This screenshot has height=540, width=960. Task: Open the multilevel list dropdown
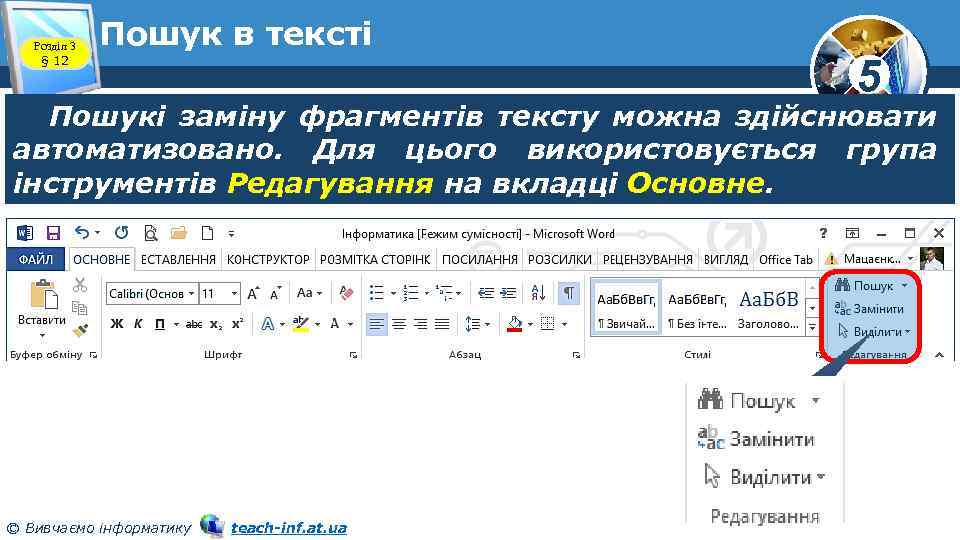coord(459,294)
